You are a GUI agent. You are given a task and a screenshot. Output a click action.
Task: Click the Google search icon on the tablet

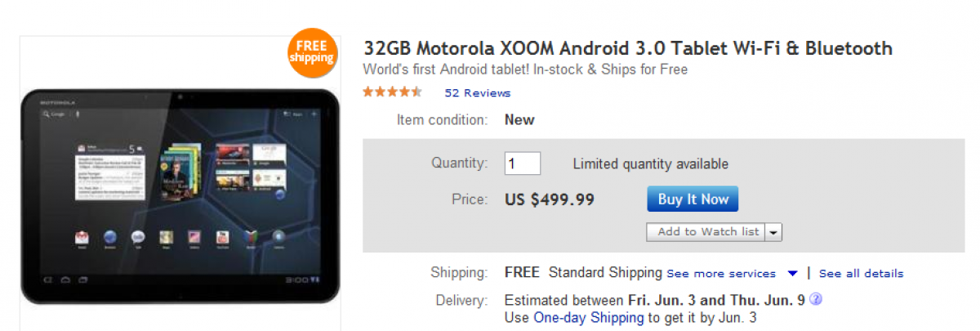(x=48, y=114)
